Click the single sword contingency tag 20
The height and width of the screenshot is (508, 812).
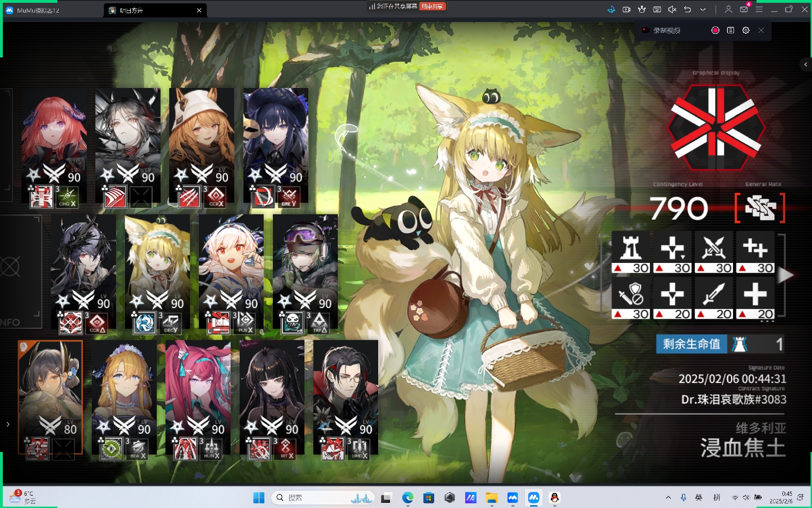tap(714, 298)
